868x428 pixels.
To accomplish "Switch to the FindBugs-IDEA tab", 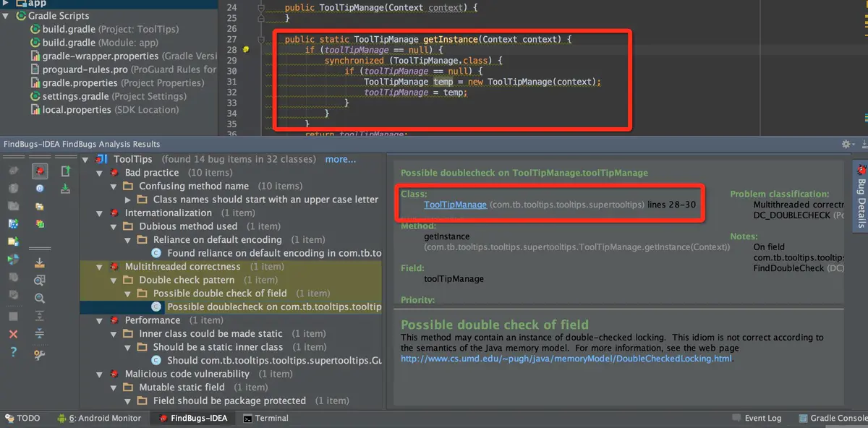I will [x=193, y=418].
